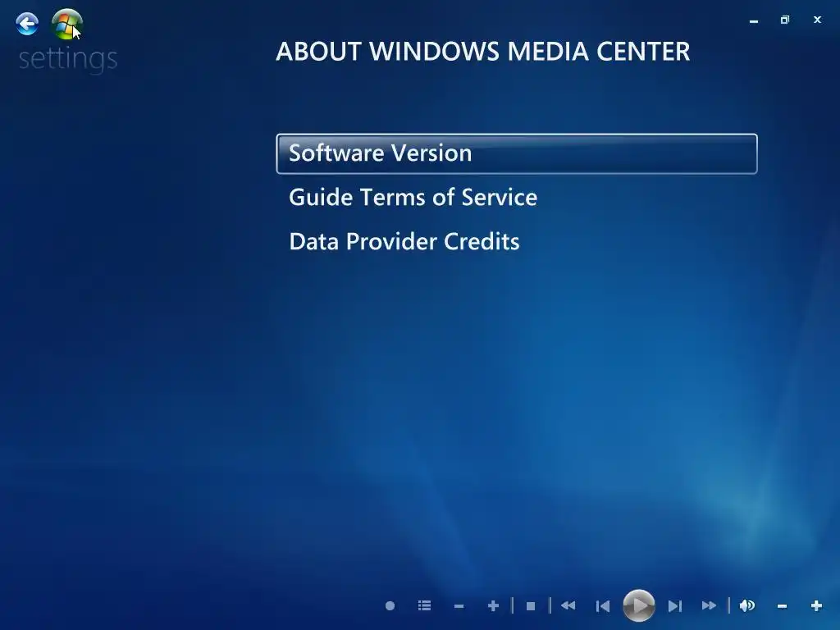Mute audio with the speaker icon
Image resolution: width=840 pixels, height=630 pixels.
746,606
